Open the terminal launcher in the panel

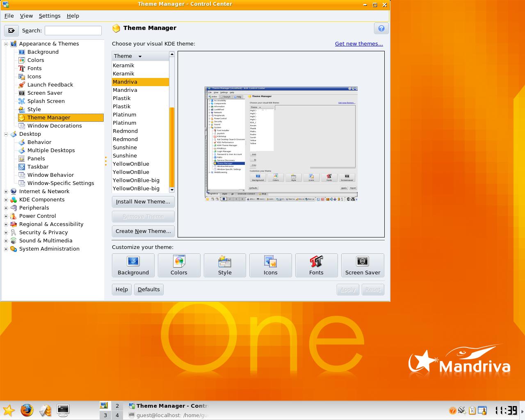point(63,410)
